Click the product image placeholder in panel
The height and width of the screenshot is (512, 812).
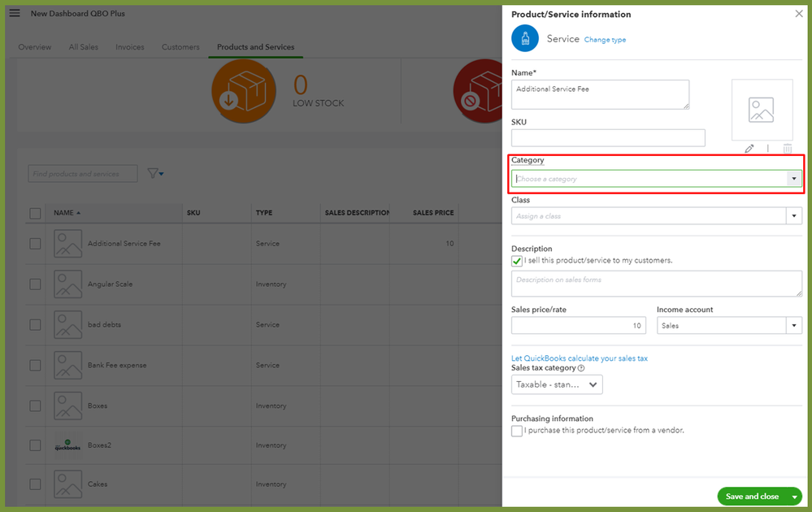(x=762, y=110)
